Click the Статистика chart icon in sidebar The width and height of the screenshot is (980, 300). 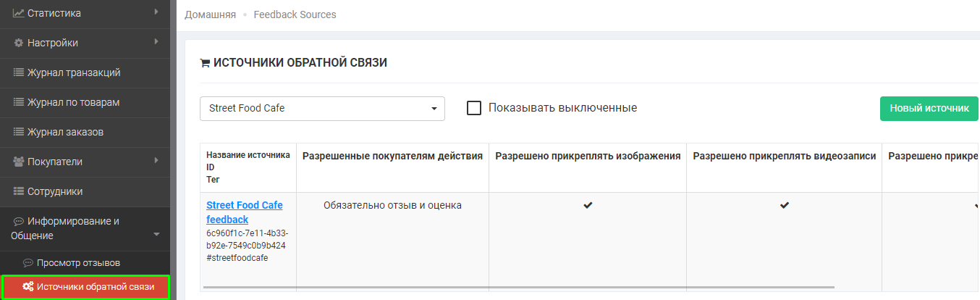[x=19, y=13]
